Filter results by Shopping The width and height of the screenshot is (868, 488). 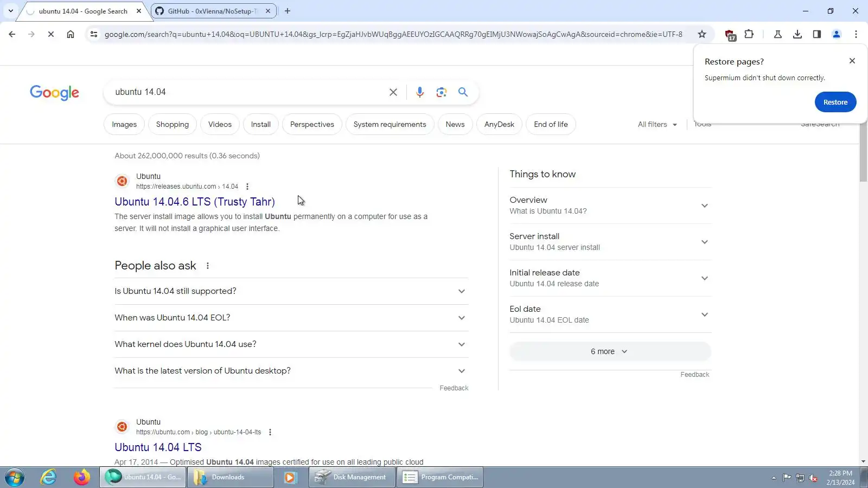tap(173, 124)
